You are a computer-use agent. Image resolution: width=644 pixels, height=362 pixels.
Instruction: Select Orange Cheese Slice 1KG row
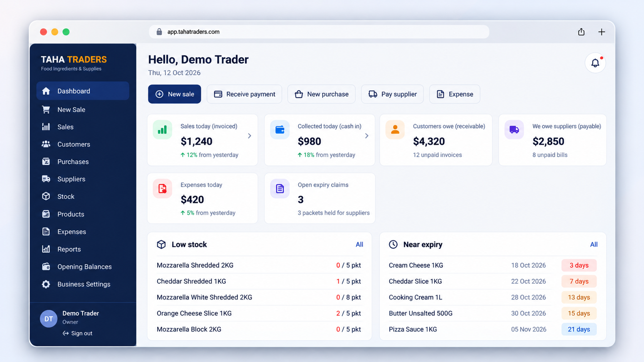(x=259, y=313)
